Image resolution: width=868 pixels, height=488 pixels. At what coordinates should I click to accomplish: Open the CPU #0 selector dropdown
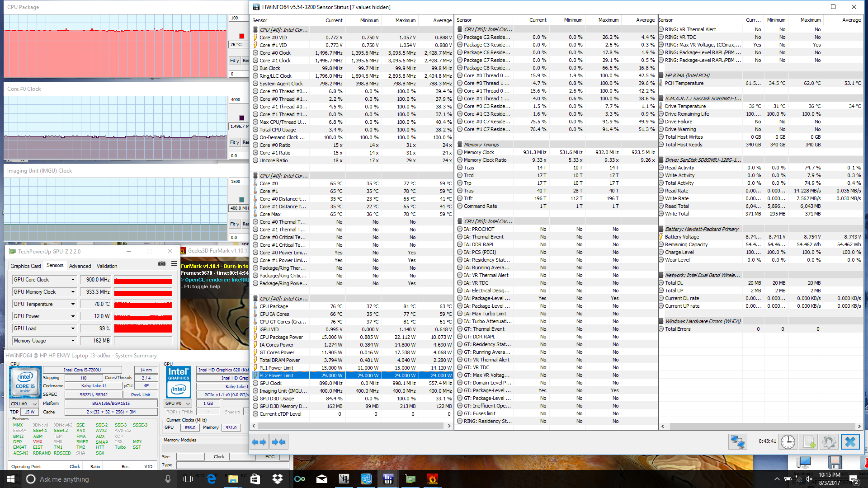point(24,404)
